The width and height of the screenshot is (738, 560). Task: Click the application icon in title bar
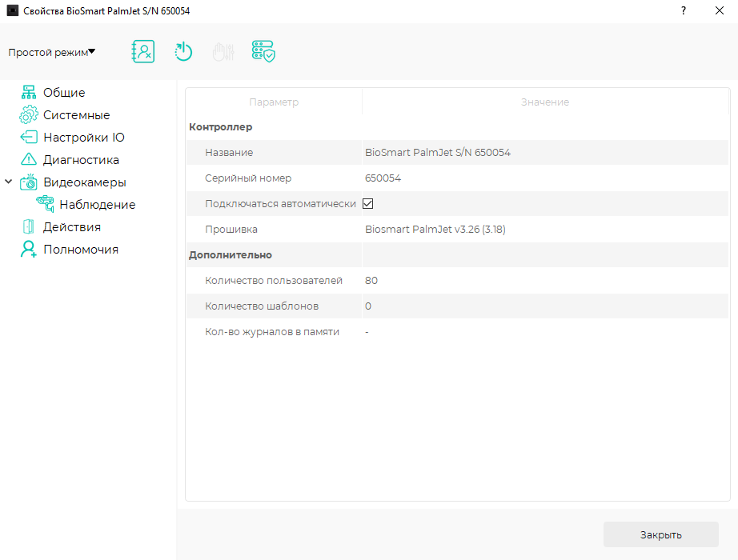(x=12, y=10)
